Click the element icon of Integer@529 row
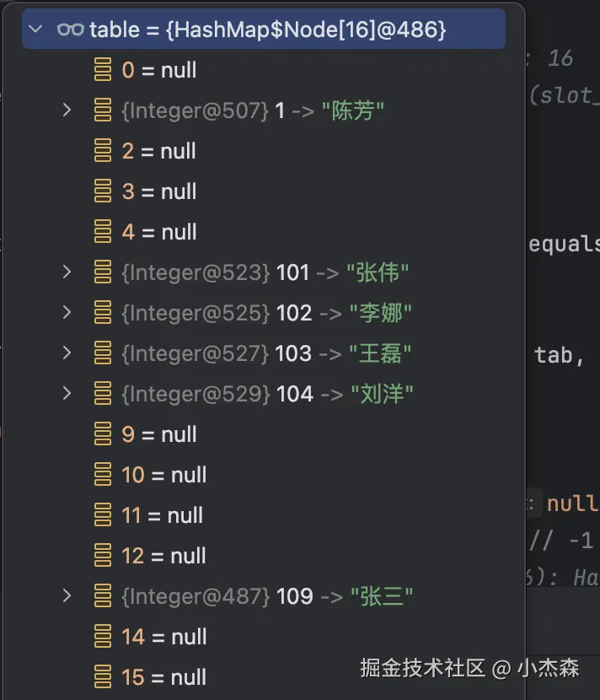Viewport: 600px width, 700px height. click(x=103, y=393)
